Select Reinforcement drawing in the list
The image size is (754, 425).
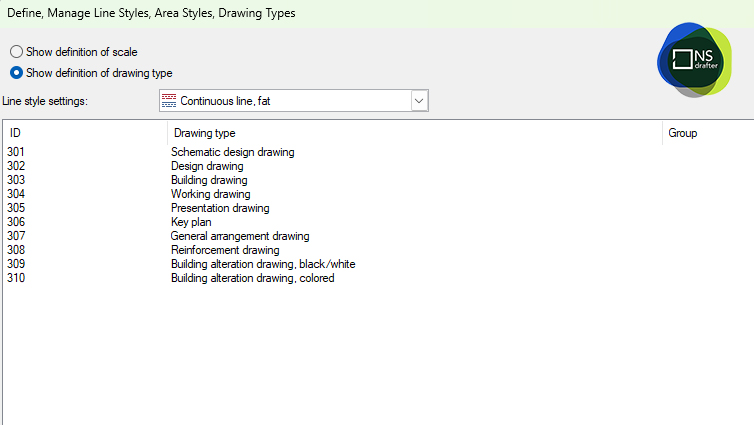pos(225,250)
